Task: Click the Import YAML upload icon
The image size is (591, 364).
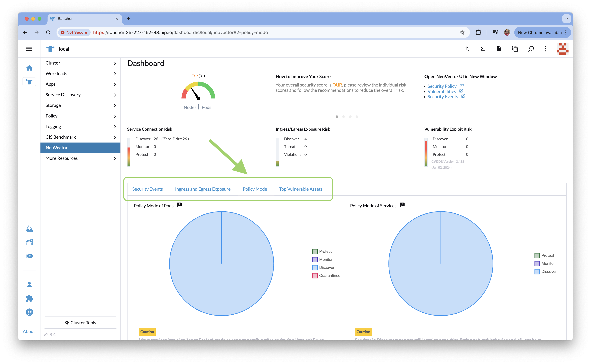Action: [467, 49]
